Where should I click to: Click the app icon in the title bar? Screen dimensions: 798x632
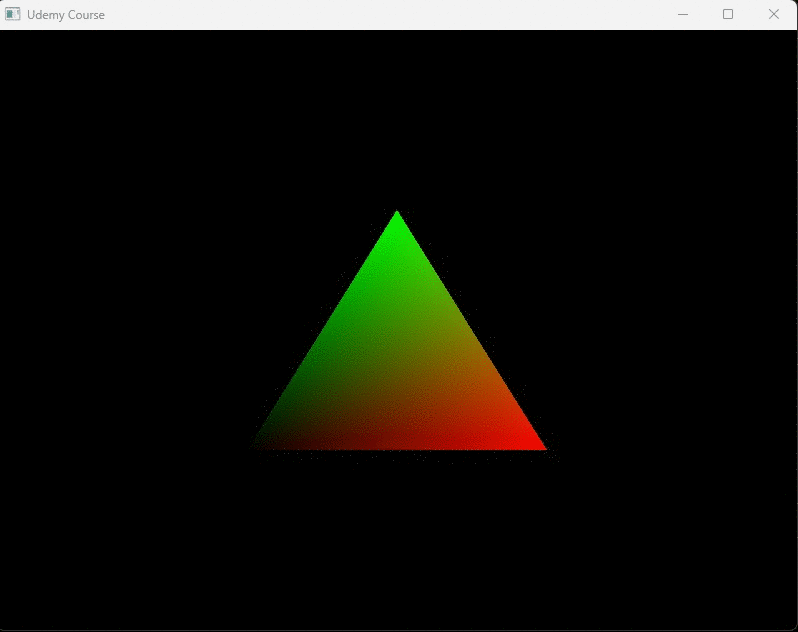point(12,14)
